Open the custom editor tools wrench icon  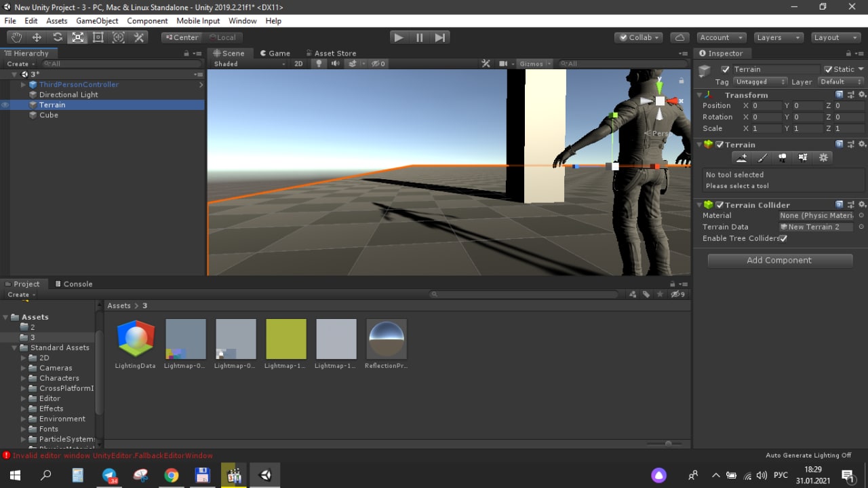pyautogui.click(x=139, y=37)
